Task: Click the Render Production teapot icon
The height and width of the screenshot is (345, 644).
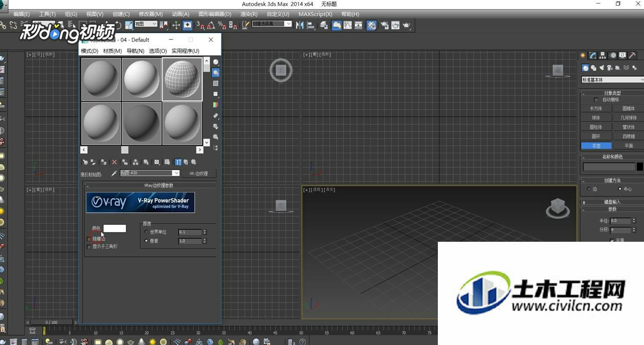Action: tap(406, 25)
